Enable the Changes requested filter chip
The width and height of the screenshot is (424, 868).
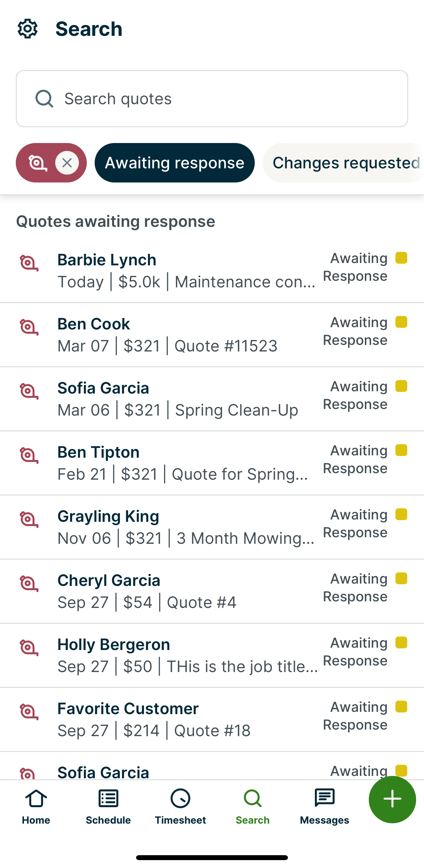[x=343, y=163]
